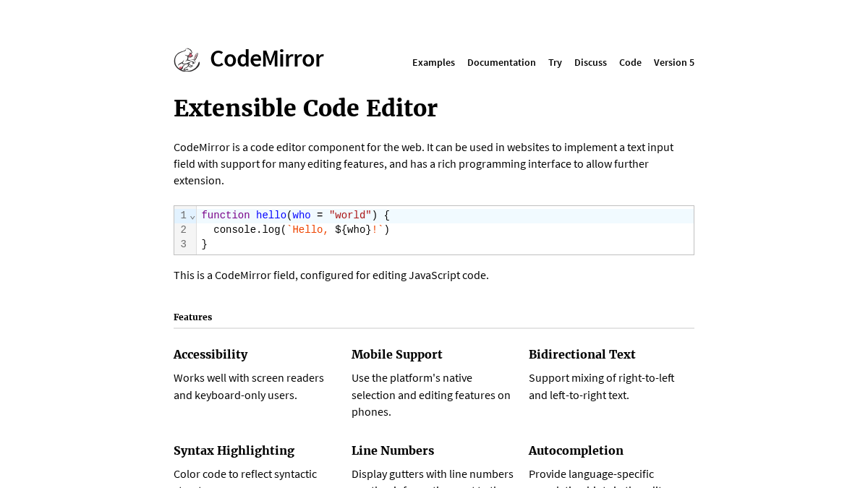Viewport: 868px width, 488px height.
Task: Open the Discuss nav link
Action: [590, 62]
